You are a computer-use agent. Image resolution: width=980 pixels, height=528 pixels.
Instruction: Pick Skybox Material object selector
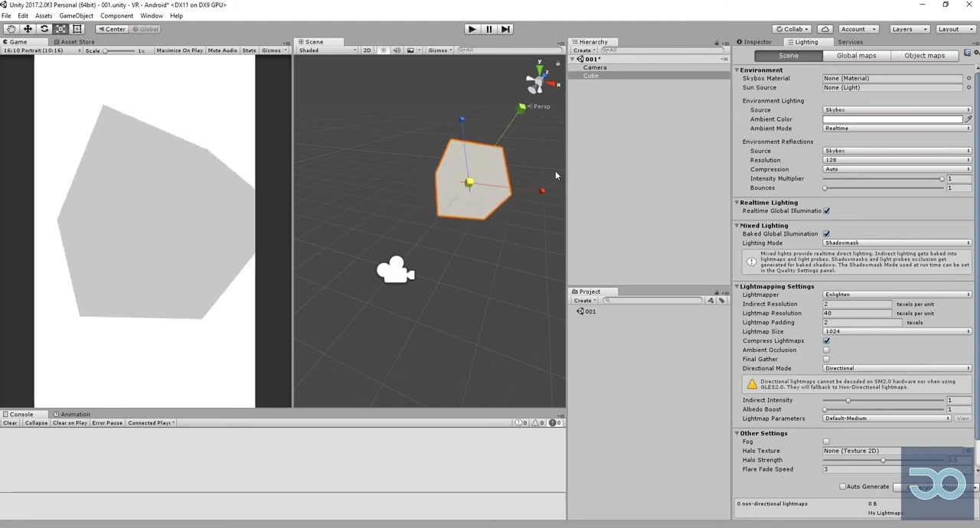pos(969,78)
